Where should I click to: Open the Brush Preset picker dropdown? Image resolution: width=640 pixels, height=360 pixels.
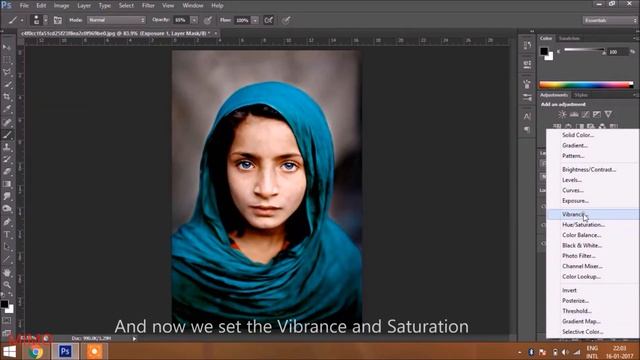pos(46,20)
